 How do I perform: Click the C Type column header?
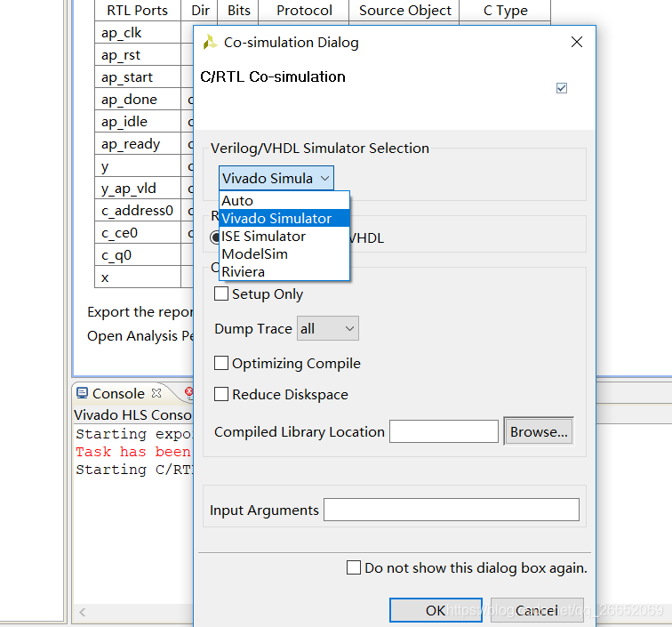coord(505,11)
